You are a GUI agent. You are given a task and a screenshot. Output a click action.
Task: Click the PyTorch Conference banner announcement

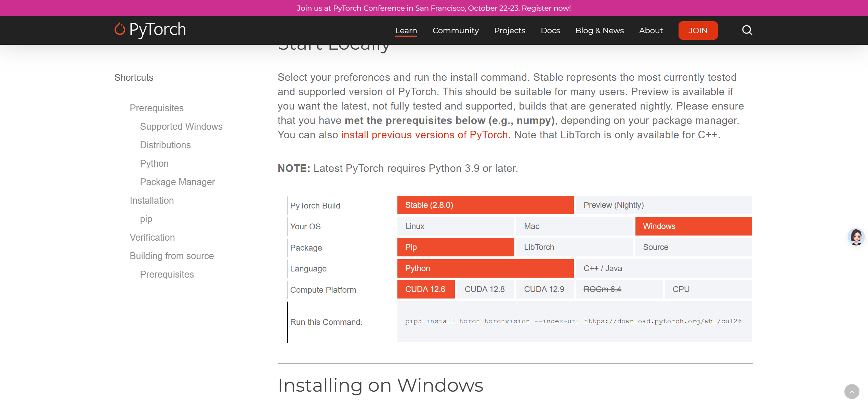(434, 8)
